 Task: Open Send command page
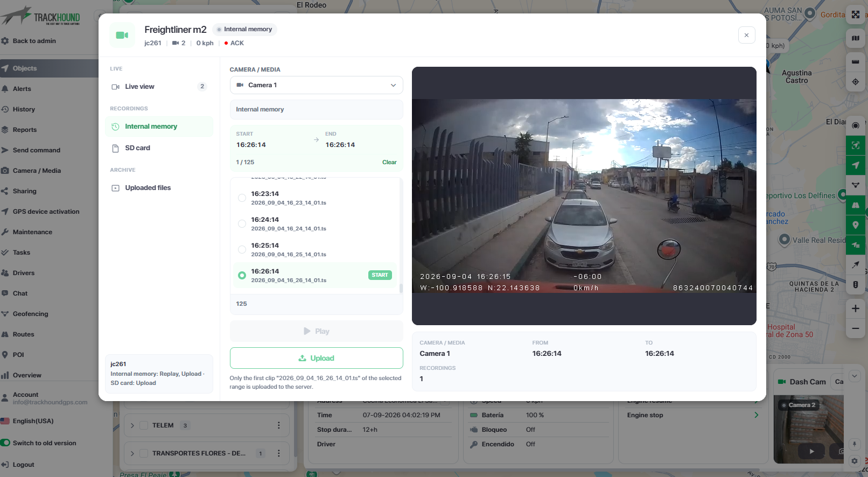(x=36, y=150)
